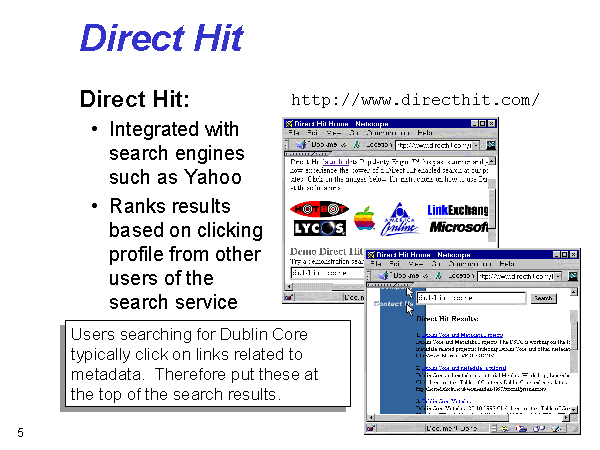This screenshot has width=600, height=450.
Task: Click Bookmarks icon in the results window toolbar
Action: pos(383,276)
